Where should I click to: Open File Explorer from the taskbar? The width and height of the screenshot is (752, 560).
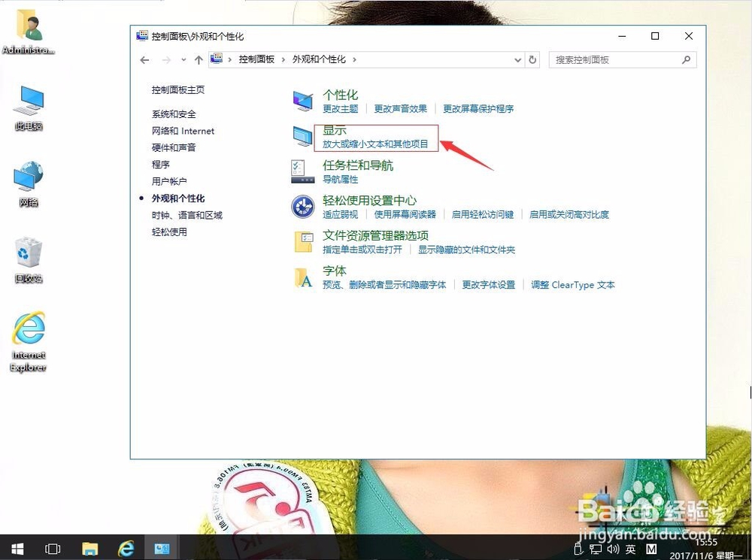pos(89,549)
